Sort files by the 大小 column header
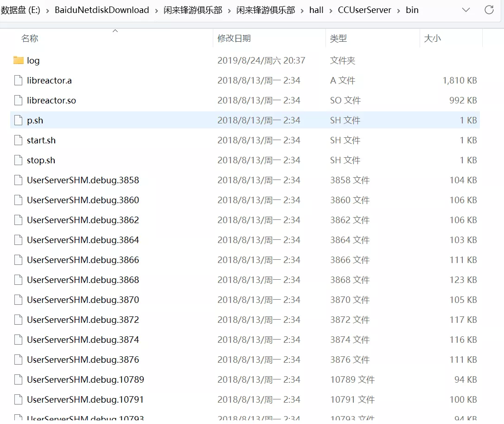 [x=432, y=39]
